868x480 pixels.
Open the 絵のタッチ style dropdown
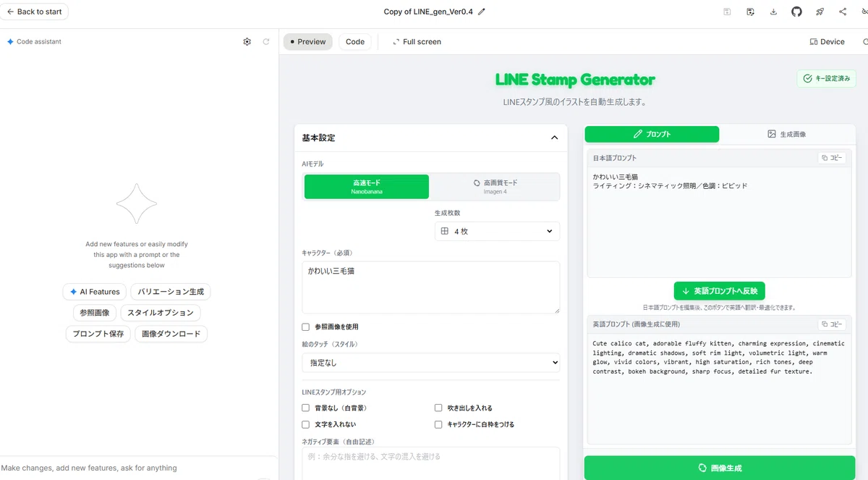[x=431, y=362]
